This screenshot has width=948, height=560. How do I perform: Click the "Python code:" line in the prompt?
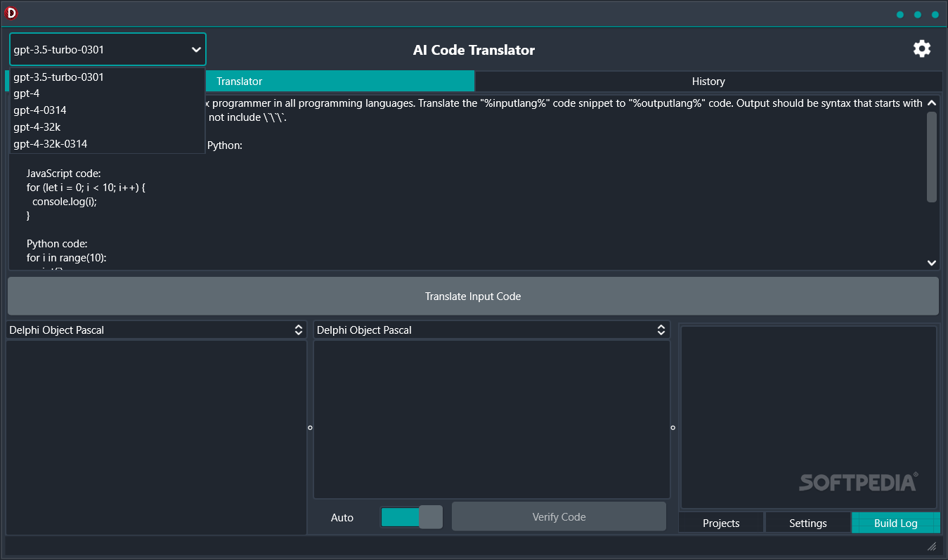57,244
